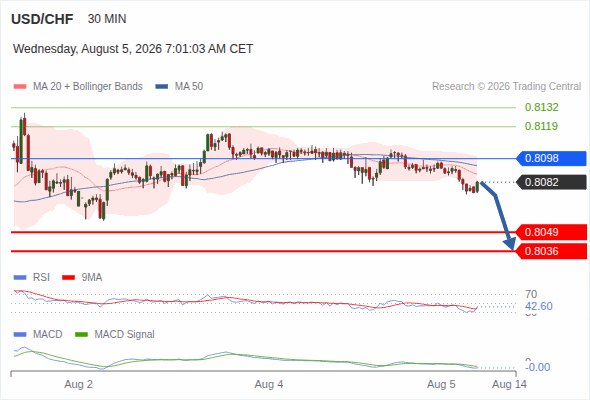Click the 0.8119 resistance level label
Image resolution: width=590 pixels, height=400 pixels.
point(541,126)
